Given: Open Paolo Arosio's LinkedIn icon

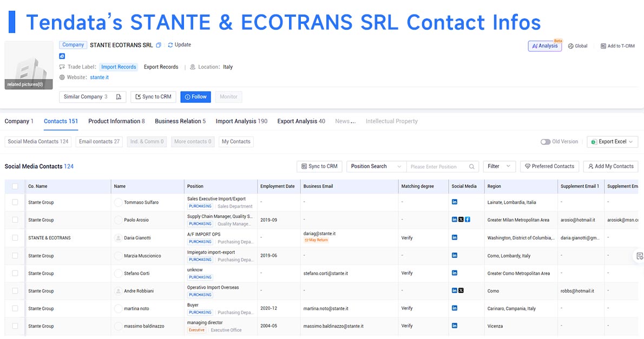Looking at the screenshot, I should coord(454,220).
